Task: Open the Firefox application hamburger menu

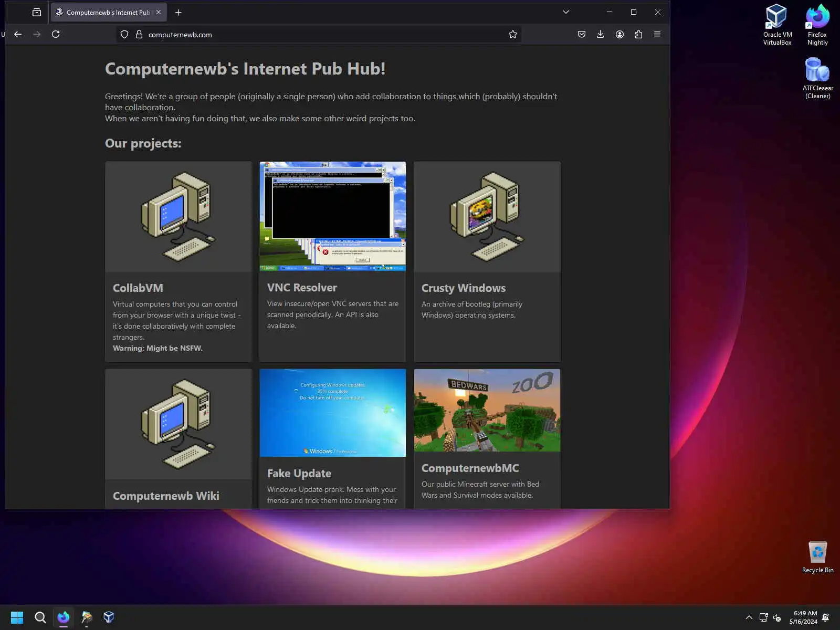Action: (657, 34)
